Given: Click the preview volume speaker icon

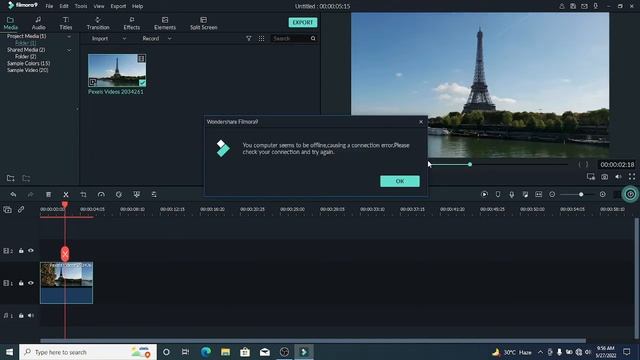Looking at the screenshot, I should coord(618,177).
